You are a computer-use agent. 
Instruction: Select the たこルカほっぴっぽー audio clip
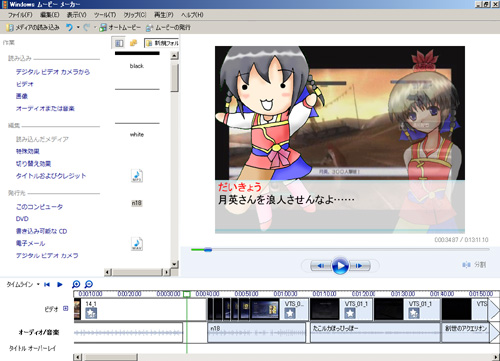[x=375, y=332]
